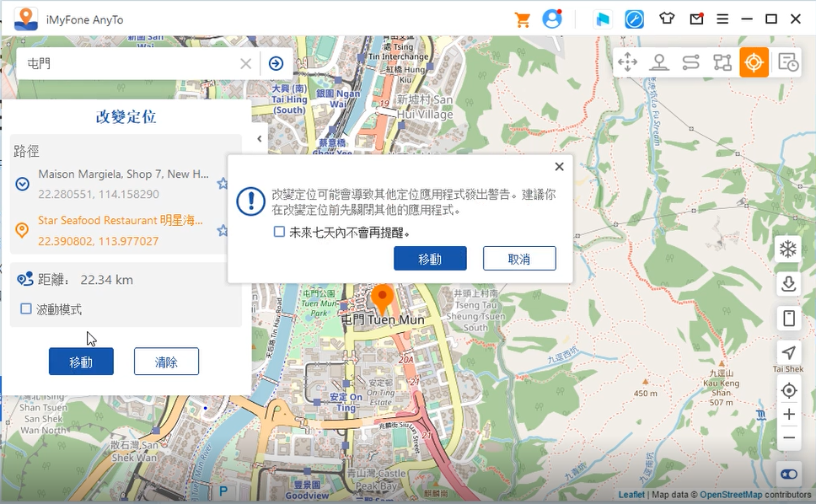Check the 未來七天內不會再提醒 checkbox
The height and width of the screenshot is (504, 816).
pos(279,232)
